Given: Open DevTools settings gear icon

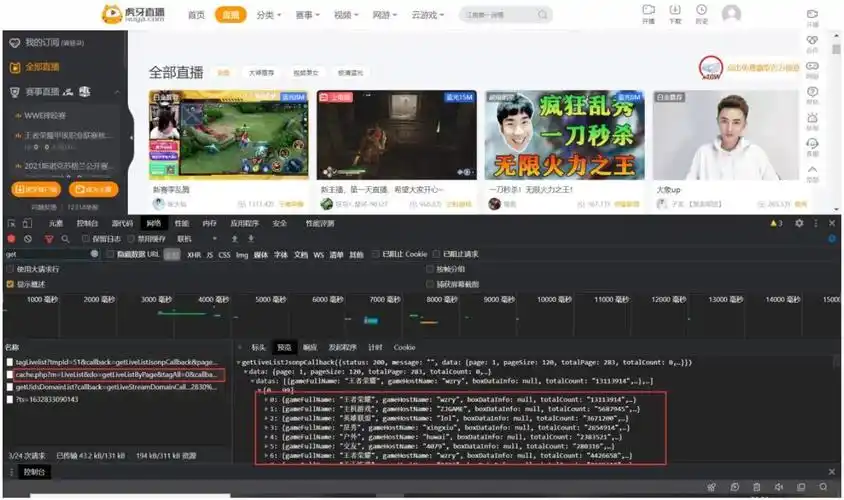Looking at the screenshot, I should click(800, 224).
